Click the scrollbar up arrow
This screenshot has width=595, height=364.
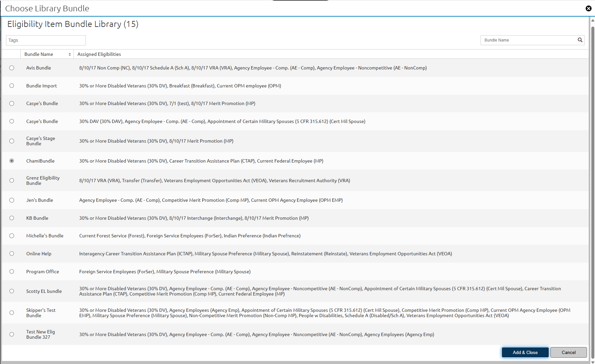tap(593, 21)
